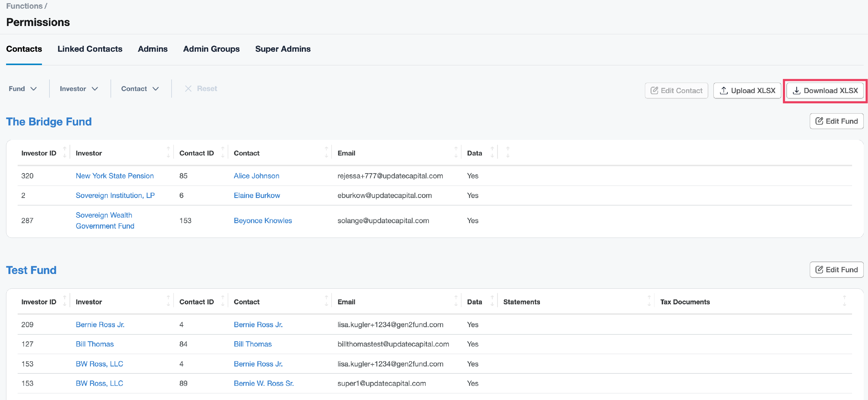Open the Admin Groups tab
The image size is (868, 400).
click(211, 49)
